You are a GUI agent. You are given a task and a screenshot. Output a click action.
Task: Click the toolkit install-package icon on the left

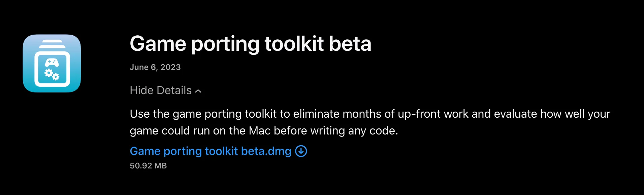click(52, 64)
